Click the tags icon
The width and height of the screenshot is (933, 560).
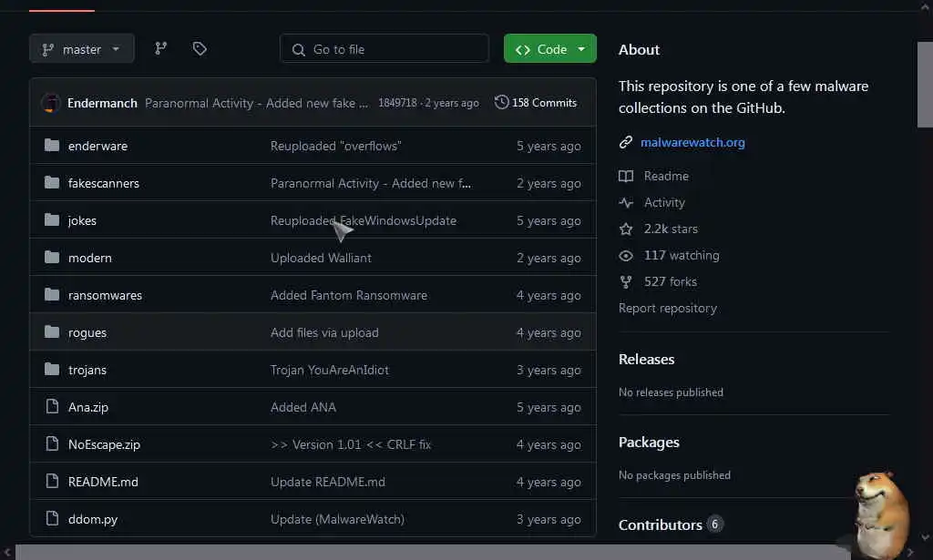[200, 49]
